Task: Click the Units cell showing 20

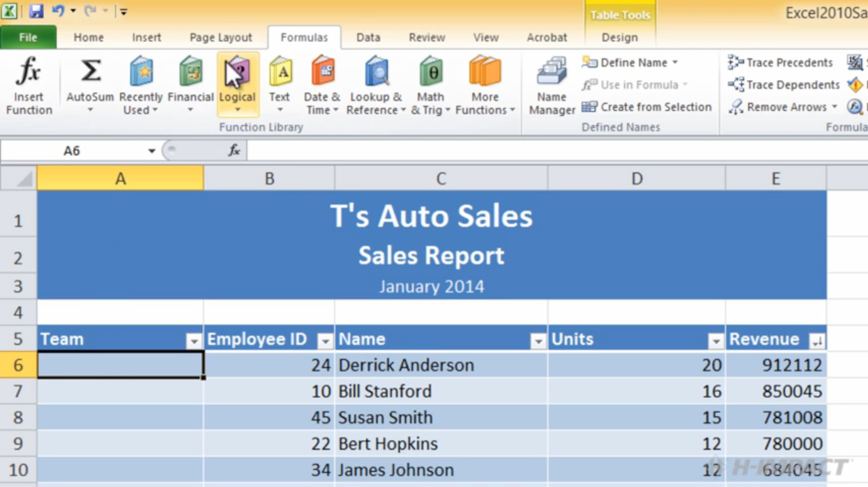Action: pos(636,365)
